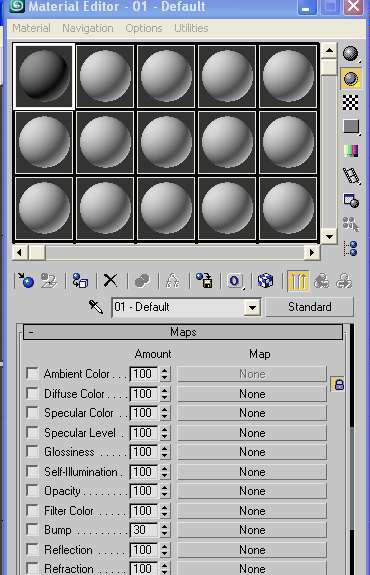This screenshot has width=370, height=575.
Task: Click the Get Material icon
Action: pos(25,281)
